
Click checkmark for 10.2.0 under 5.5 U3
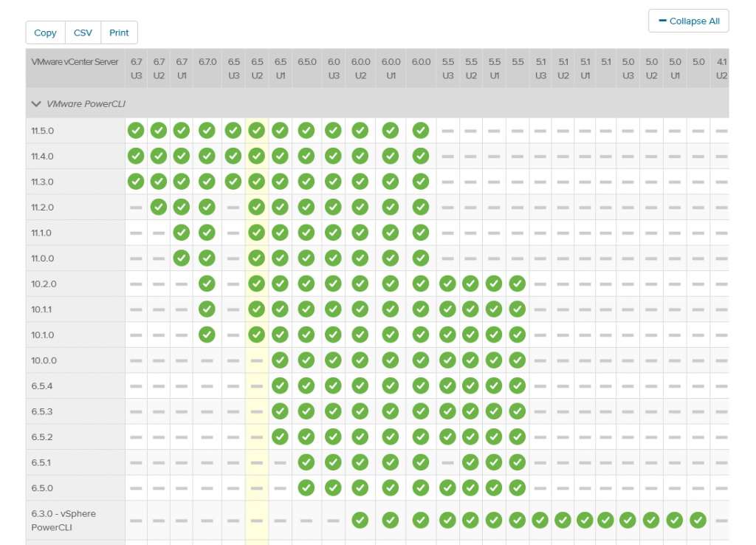point(448,284)
